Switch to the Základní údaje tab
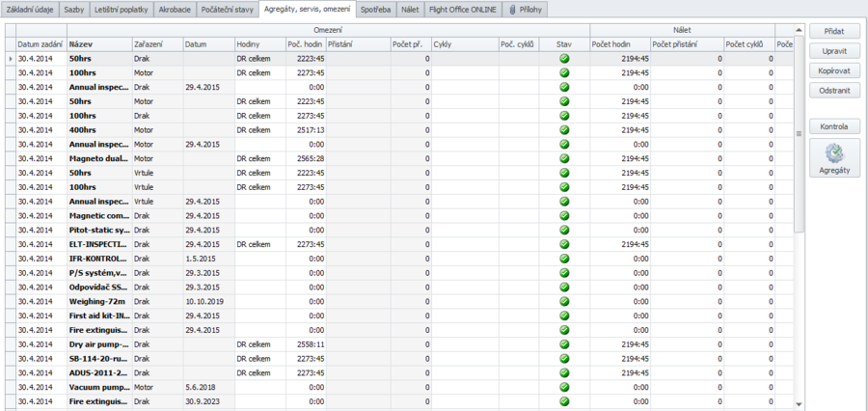This screenshot has width=868, height=411. tap(30, 10)
